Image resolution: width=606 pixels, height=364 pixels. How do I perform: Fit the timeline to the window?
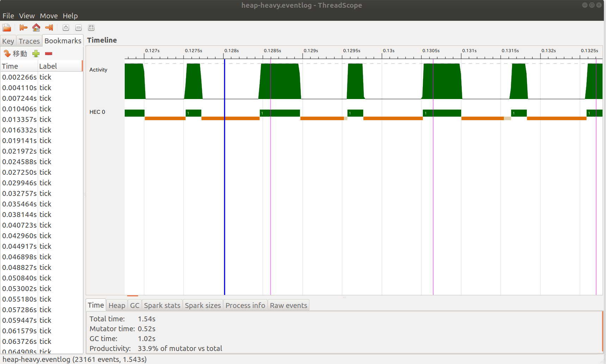(91, 27)
